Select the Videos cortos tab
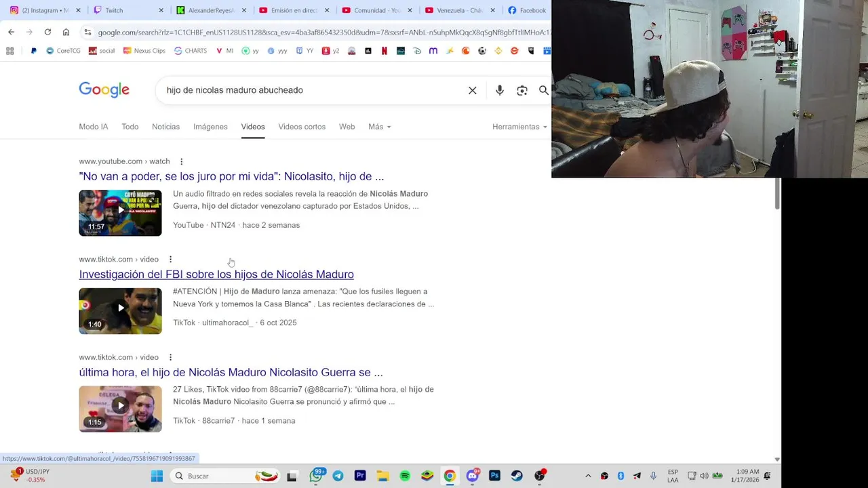868x488 pixels. [x=302, y=127]
